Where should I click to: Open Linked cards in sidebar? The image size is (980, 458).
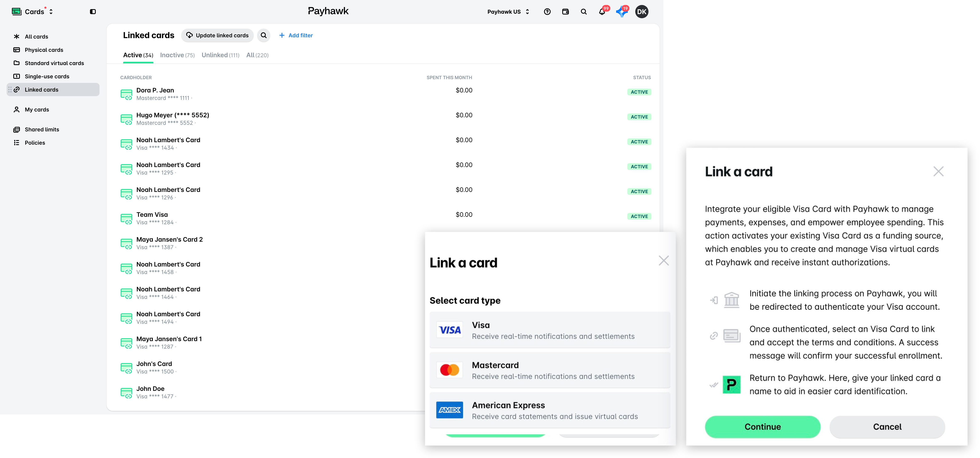point(53,90)
